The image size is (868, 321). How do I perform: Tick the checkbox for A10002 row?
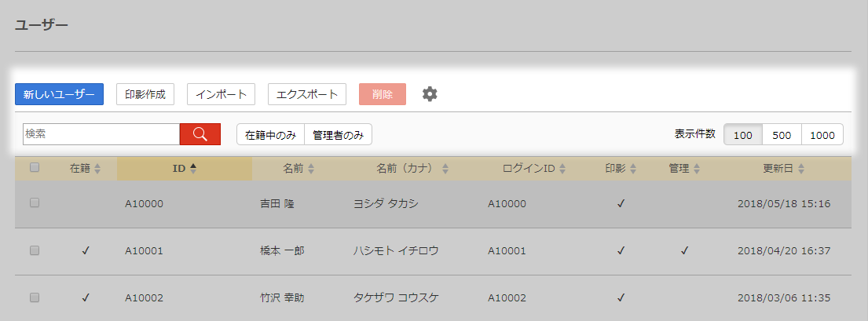(35, 297)
